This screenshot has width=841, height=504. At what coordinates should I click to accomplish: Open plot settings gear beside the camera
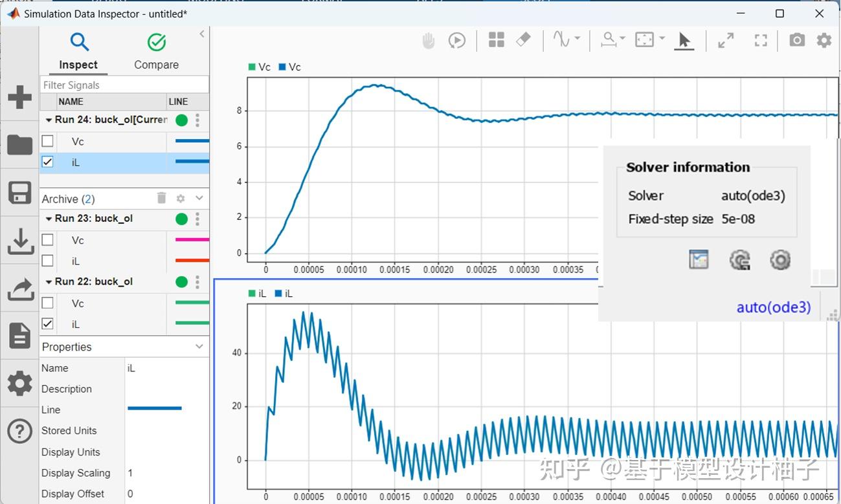tap(824, 40)
